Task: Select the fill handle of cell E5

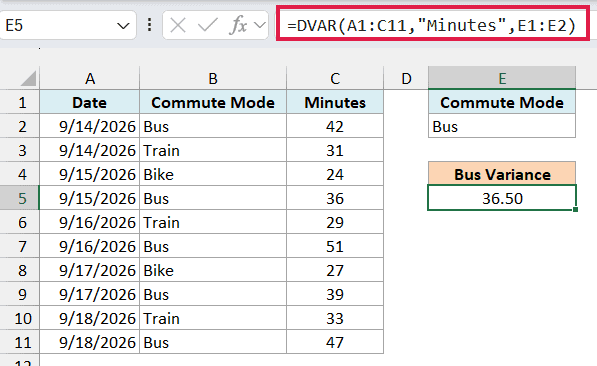Action: (x=575, y=209)
